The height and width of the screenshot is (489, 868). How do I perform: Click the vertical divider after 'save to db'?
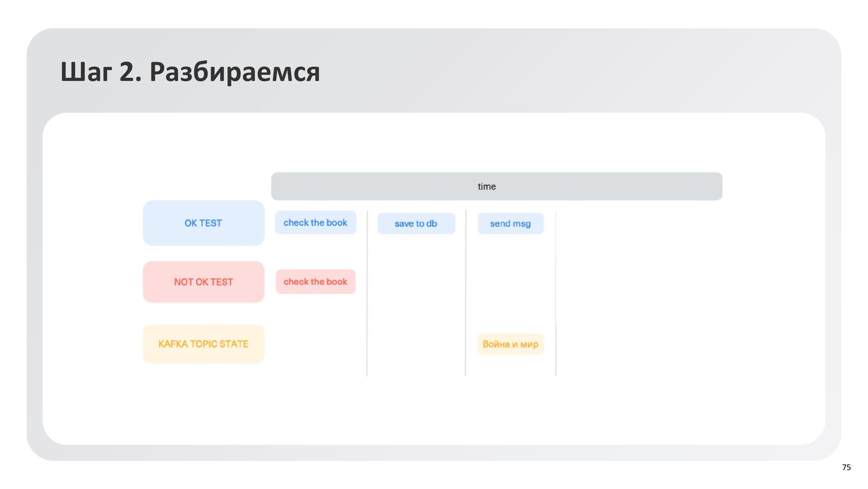[466, 294]
